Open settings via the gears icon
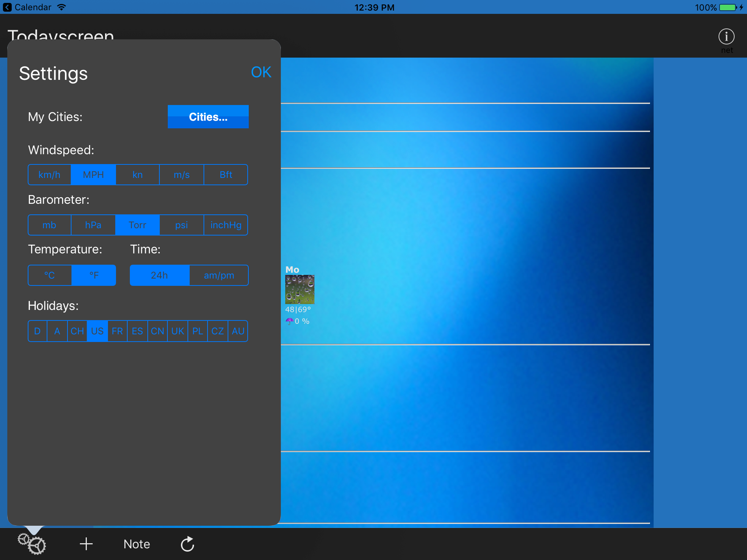This screenshot has height=560, width=747. pyautogui.click(x=32, y=544)
